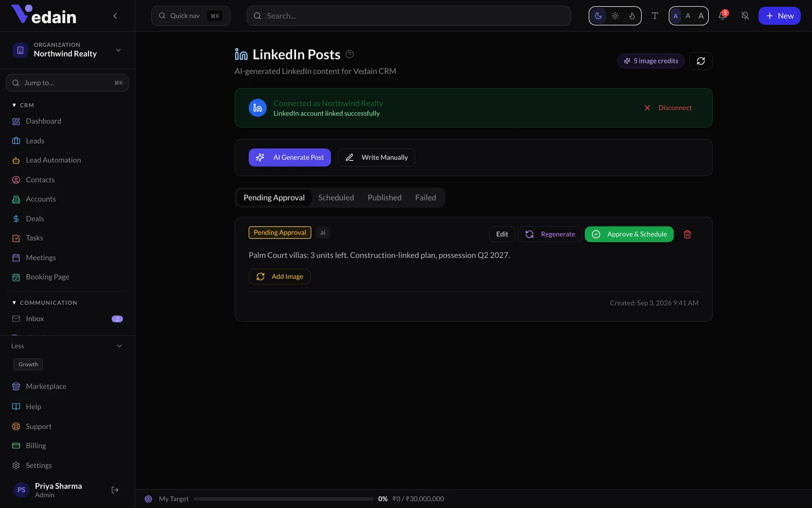Click the Less expander in the sidebar
Viewport: 812px width, 508px height.
pos(67,346)
